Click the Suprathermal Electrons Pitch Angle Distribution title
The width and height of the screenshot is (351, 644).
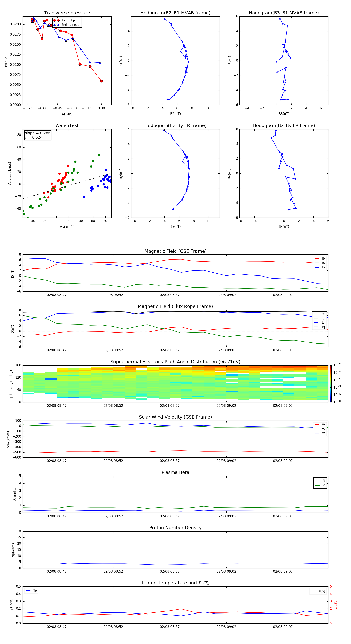(175, 362)
